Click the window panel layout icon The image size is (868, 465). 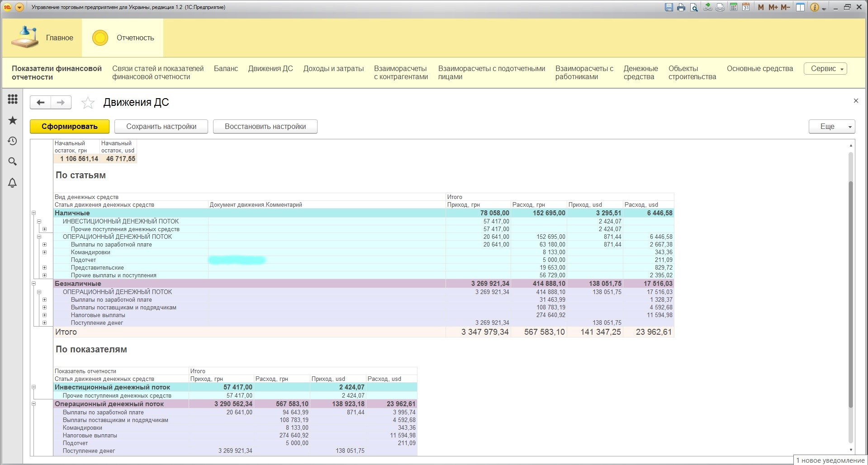[x=800, y=7]
